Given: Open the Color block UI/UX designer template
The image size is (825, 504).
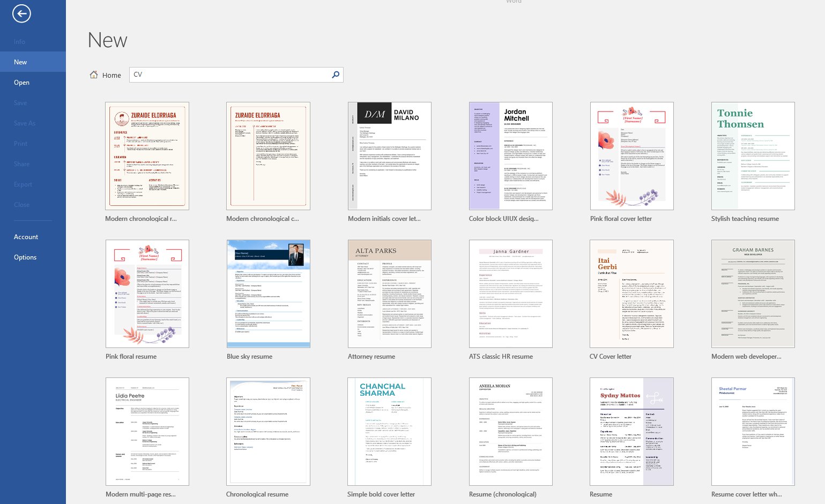Looking at the screenshot, I should tap(510, 156).
